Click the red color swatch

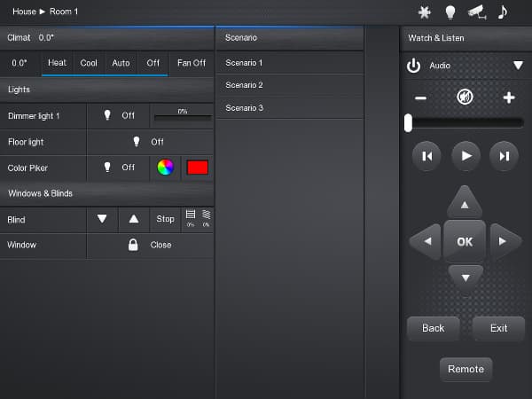tap(198, 168)
